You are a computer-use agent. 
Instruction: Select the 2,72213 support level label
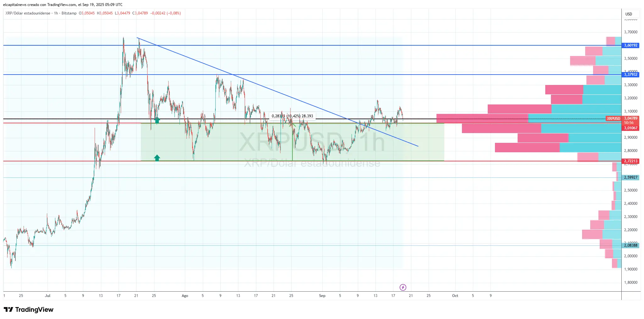pos(630,161)
